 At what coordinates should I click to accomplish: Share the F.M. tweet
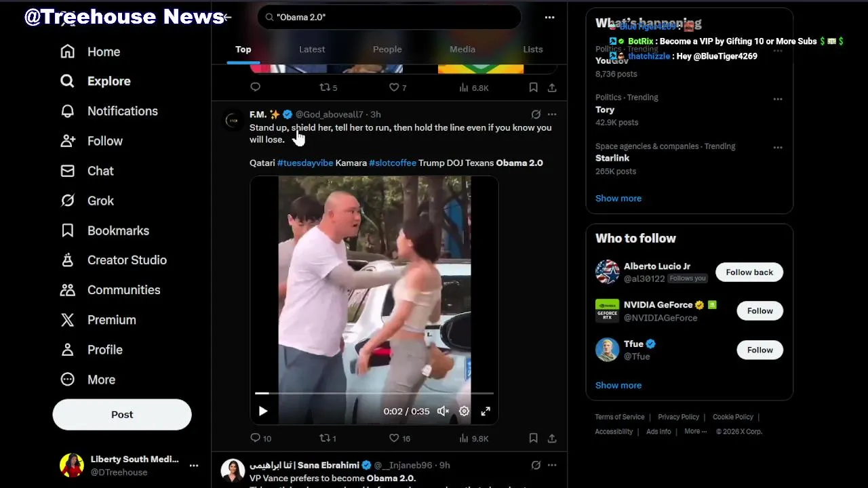[552, 438]
